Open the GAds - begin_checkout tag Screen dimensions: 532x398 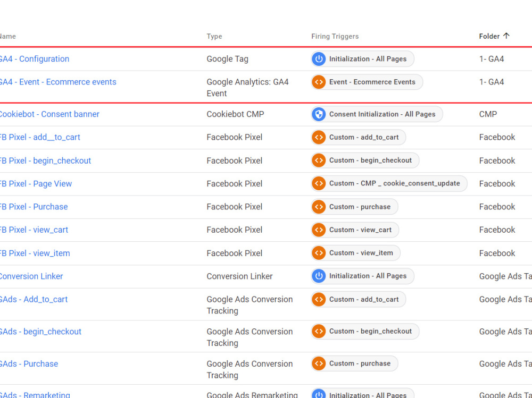(x=40, y=332)
